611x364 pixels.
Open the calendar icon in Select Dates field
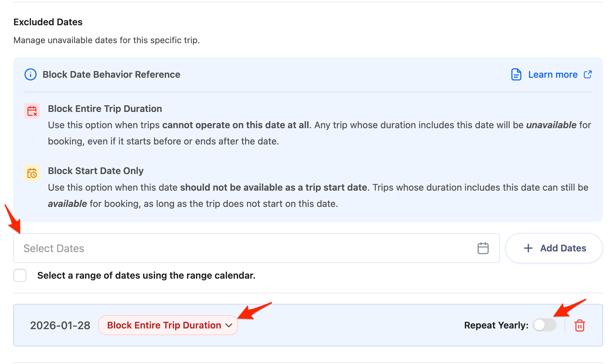pyautogui.click(x=483, y=248)
